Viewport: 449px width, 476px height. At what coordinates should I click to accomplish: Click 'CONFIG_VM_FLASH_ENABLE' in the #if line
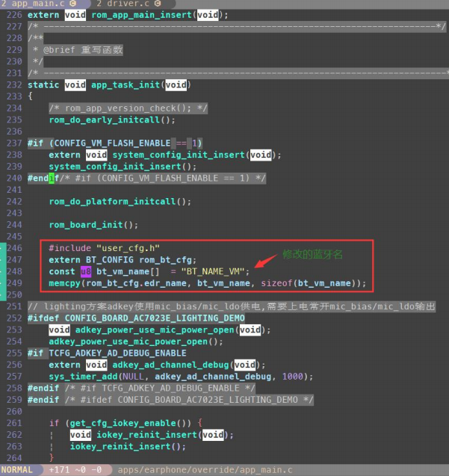click(112, 143)
